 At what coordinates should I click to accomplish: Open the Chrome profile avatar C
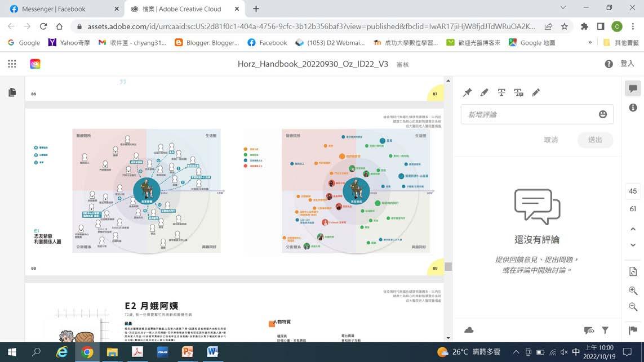(616, 26)
